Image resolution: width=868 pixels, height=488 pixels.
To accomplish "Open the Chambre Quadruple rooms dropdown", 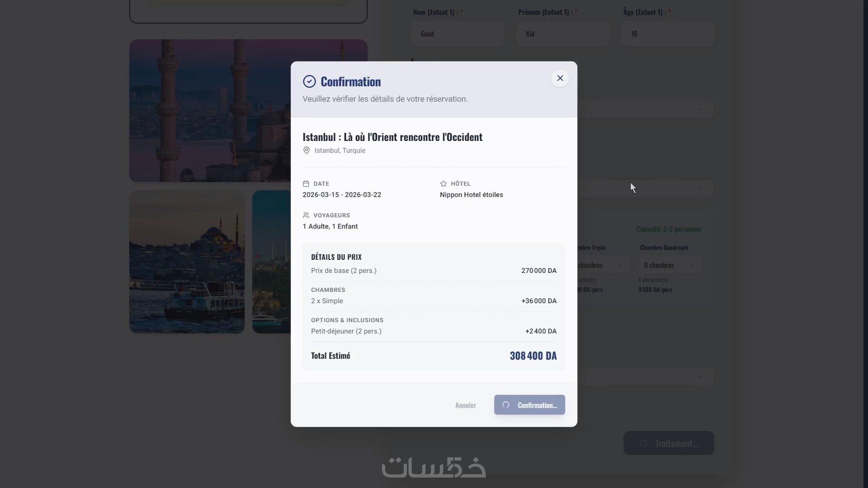I will [670, 265].
